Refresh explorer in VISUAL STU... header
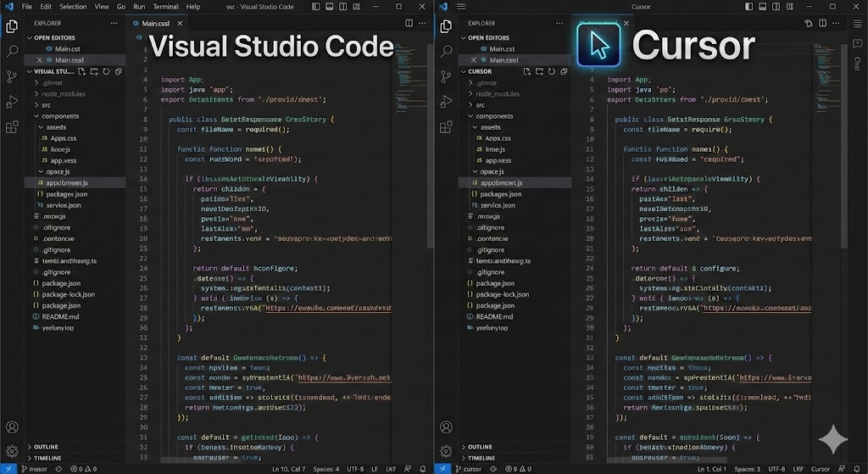The image size is (868, 474). point(106,71)
